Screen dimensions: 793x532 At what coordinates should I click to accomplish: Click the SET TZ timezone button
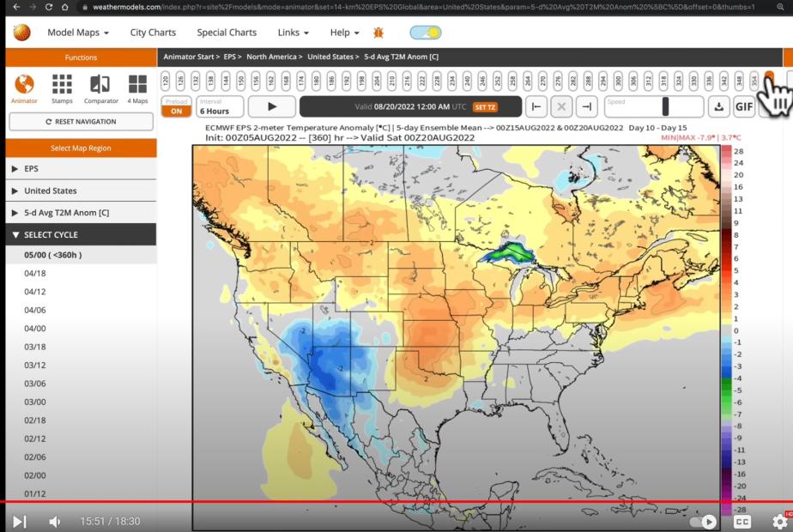(485, 107)
